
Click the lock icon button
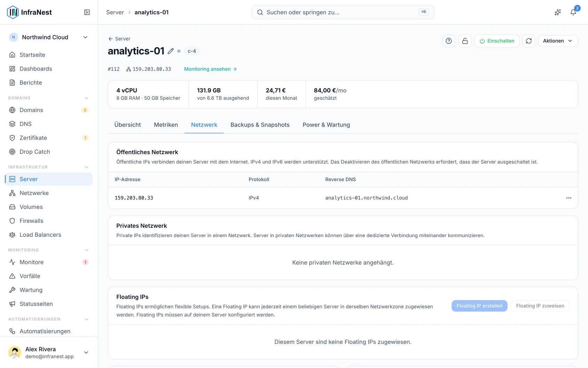point(465,41)
